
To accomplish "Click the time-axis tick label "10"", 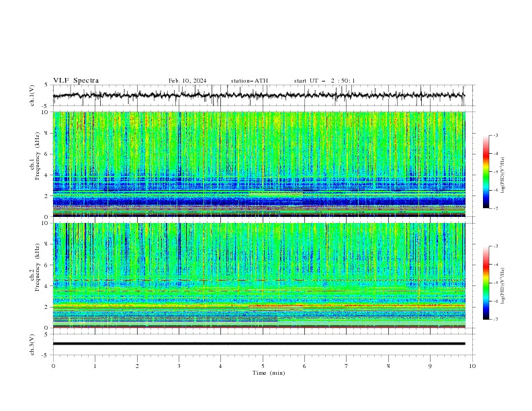I will (472, 366).
